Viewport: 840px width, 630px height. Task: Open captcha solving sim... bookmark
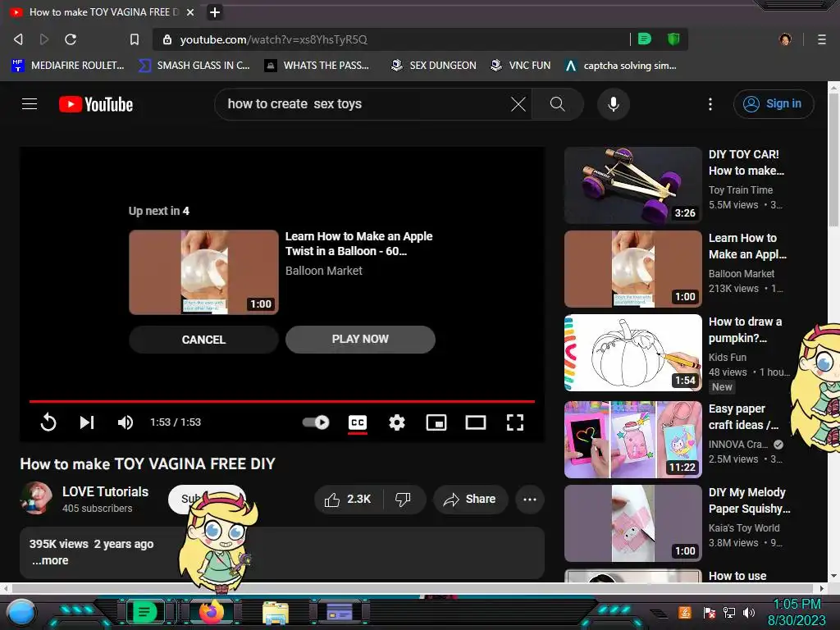coord(621,66)
